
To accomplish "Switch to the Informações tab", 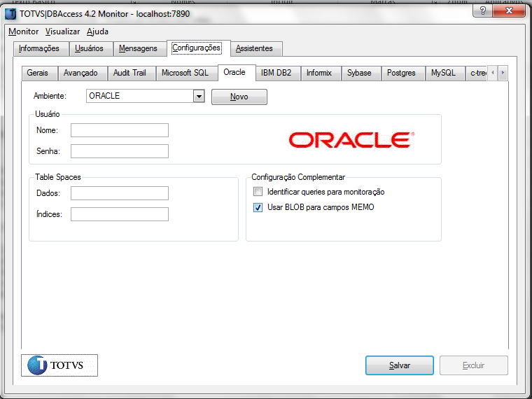I will point(41,48).
